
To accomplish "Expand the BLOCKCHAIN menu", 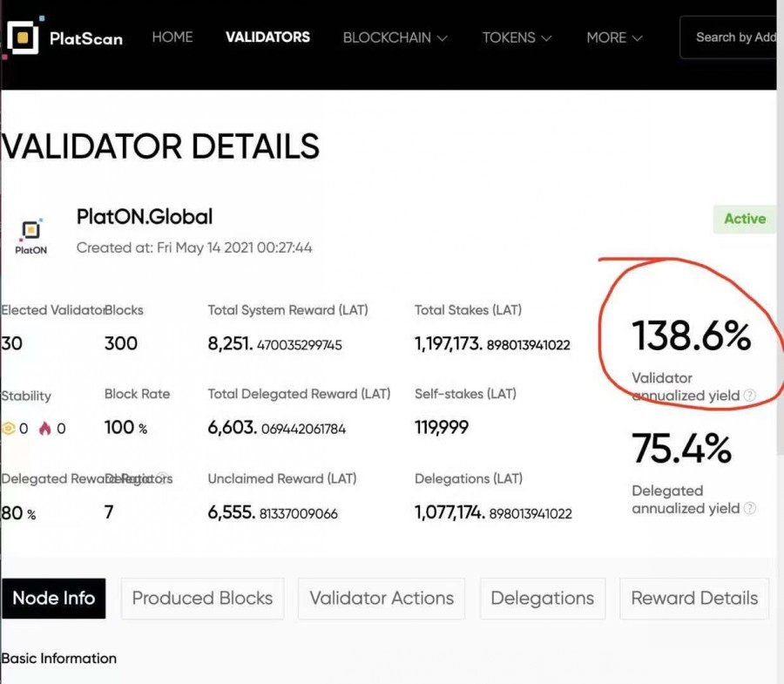I will click(395, 37).
